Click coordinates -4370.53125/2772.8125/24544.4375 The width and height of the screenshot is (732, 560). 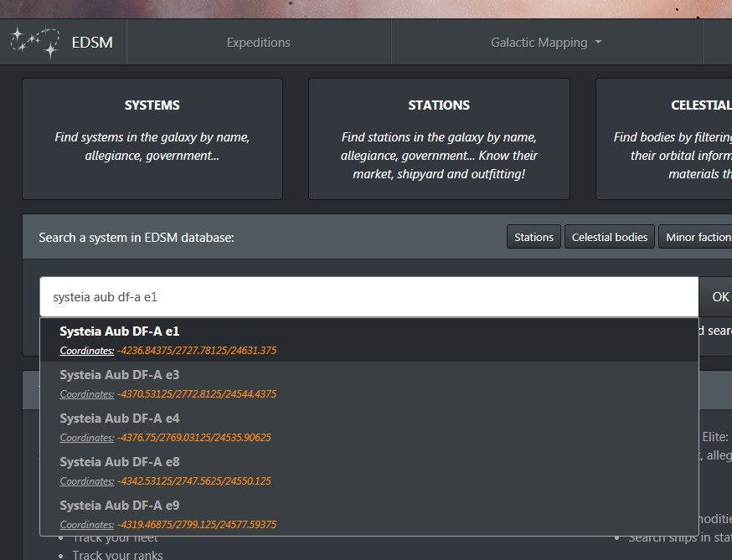(x=197, y=394)
